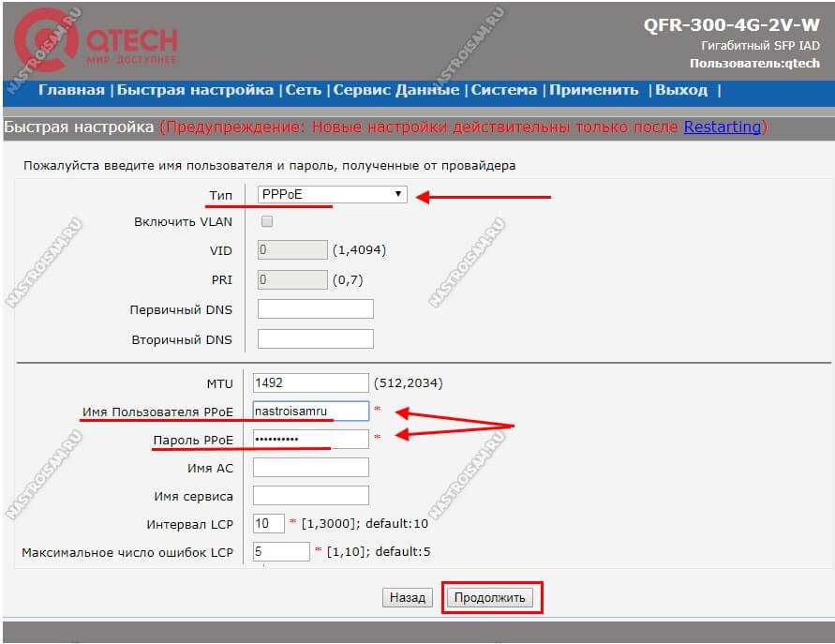Screen dimensions: 835x644
Task: Focus the Имя сервиса field
Action: [310, 495]
